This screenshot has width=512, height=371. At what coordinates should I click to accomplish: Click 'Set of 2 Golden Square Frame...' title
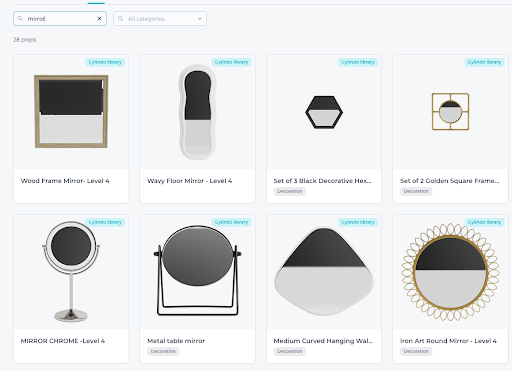click(450, 181)
